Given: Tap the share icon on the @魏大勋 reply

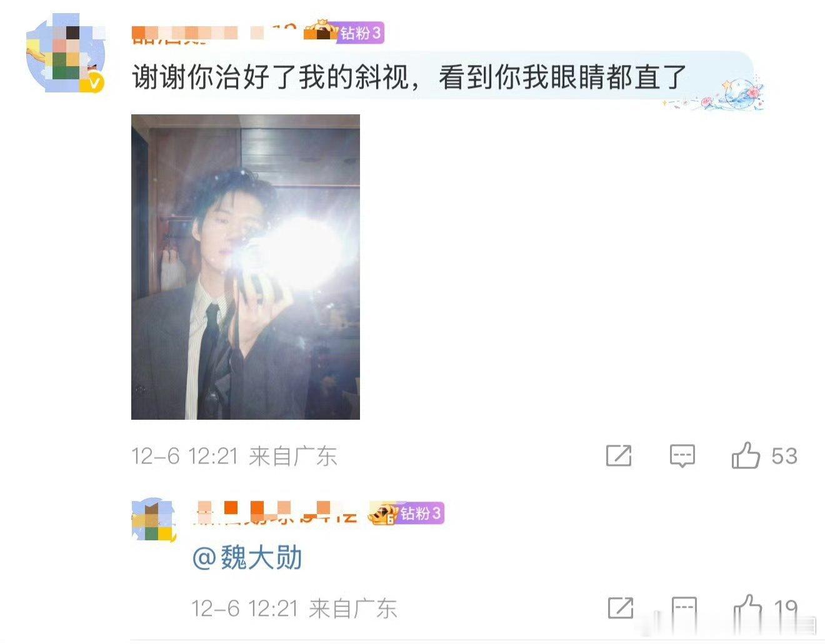Looking at the screenshot, I should 621,608.
